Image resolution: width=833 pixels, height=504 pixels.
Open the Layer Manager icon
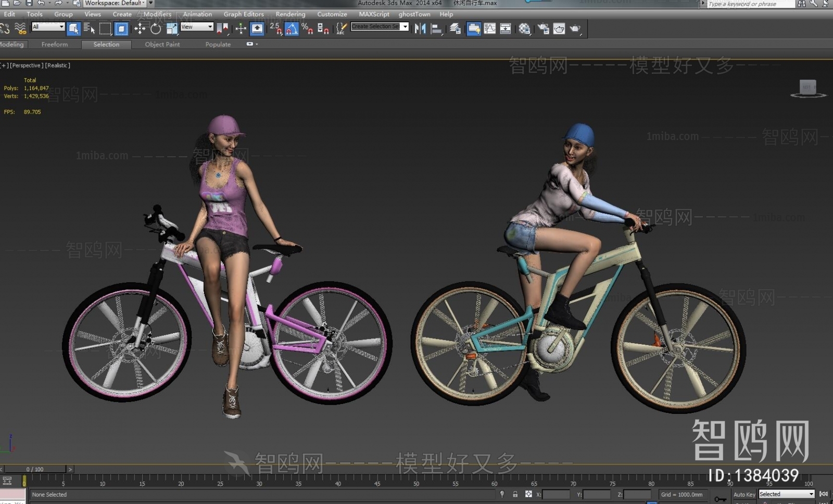(x=455, y=29)
